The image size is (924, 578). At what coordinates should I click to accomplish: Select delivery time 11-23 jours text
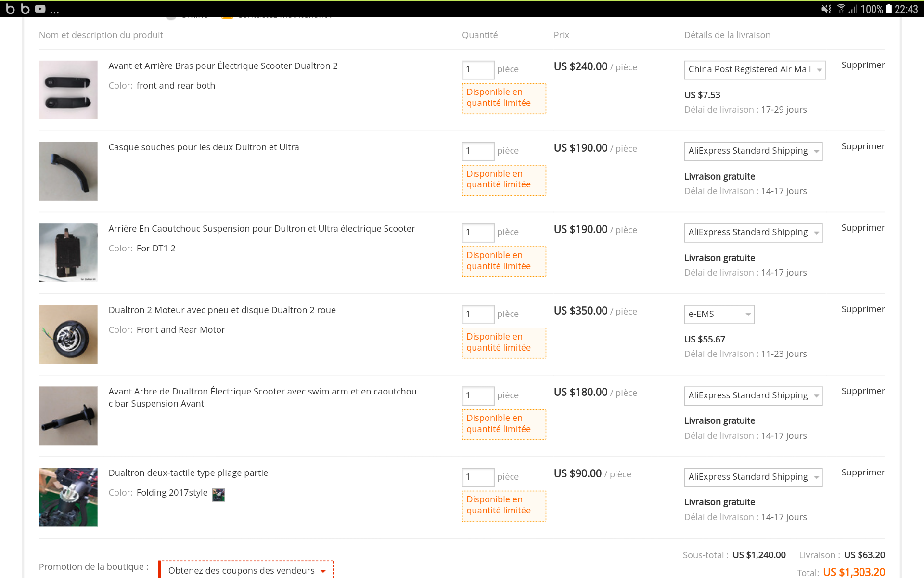click(x=783, y=354)
